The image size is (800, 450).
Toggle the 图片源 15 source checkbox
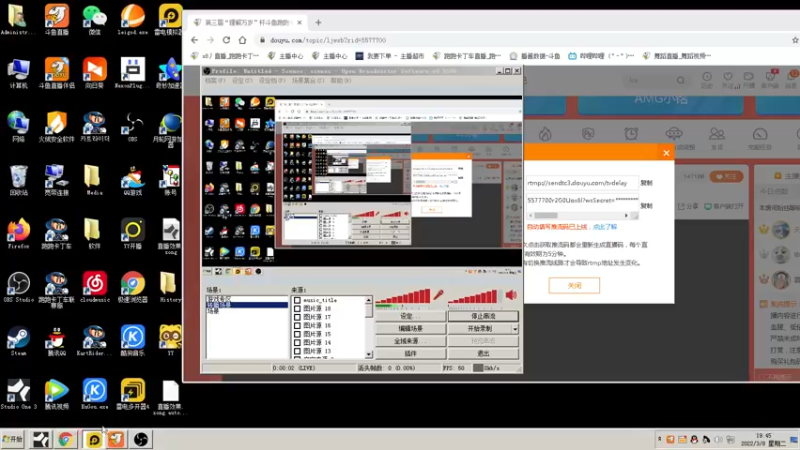(297, 334)
